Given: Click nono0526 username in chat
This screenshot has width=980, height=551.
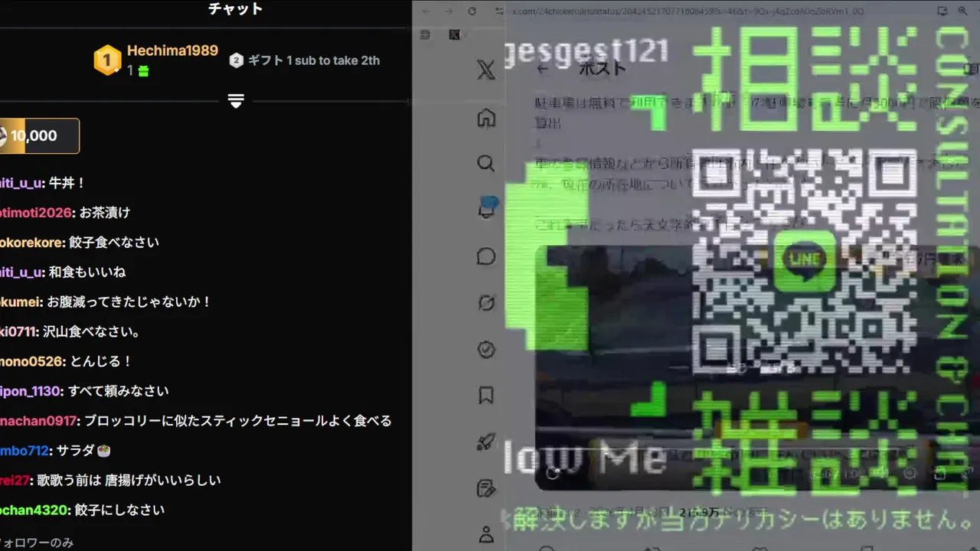Looking at the screenshot, I should (x=31, y=361).
